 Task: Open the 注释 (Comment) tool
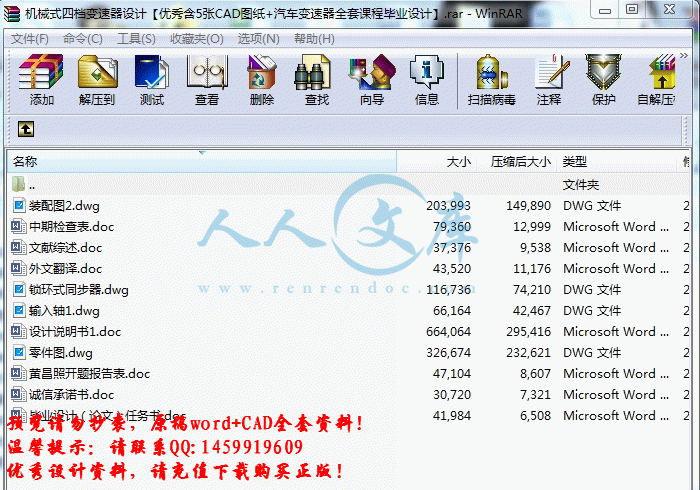pyautogui.click(x=552, y=72)
